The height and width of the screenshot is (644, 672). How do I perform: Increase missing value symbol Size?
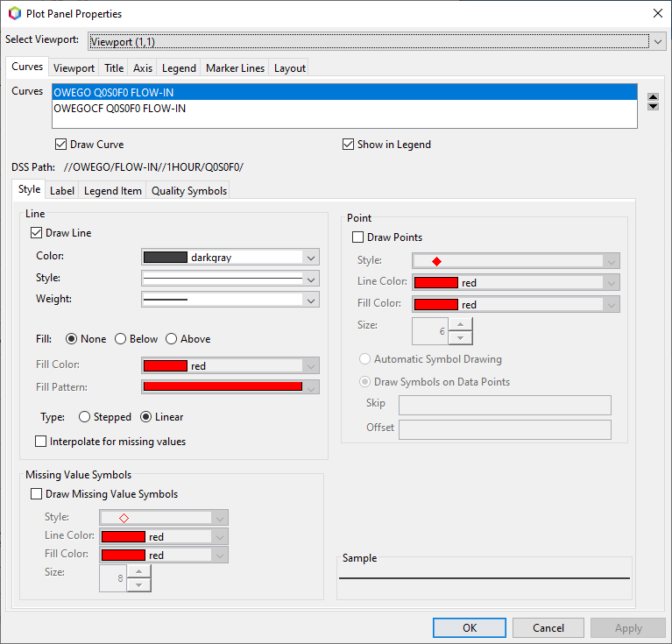(138, 571)
